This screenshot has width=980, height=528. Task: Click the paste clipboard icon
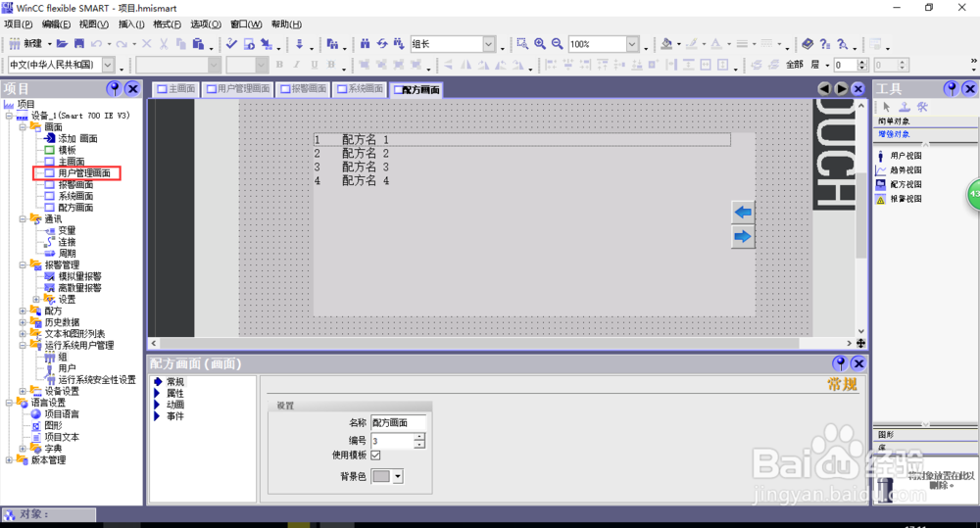(x=199, y=44)
